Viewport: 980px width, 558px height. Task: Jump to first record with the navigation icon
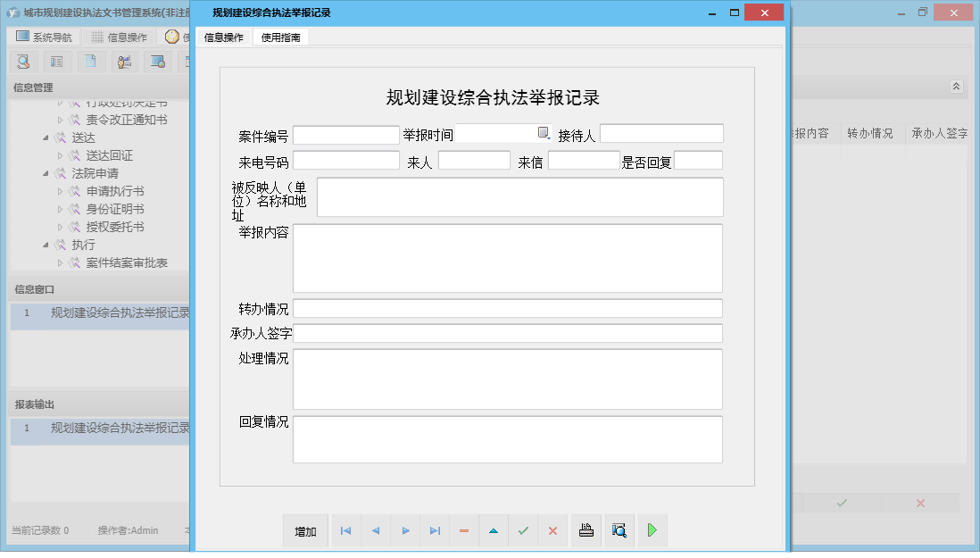coord(345,530)
